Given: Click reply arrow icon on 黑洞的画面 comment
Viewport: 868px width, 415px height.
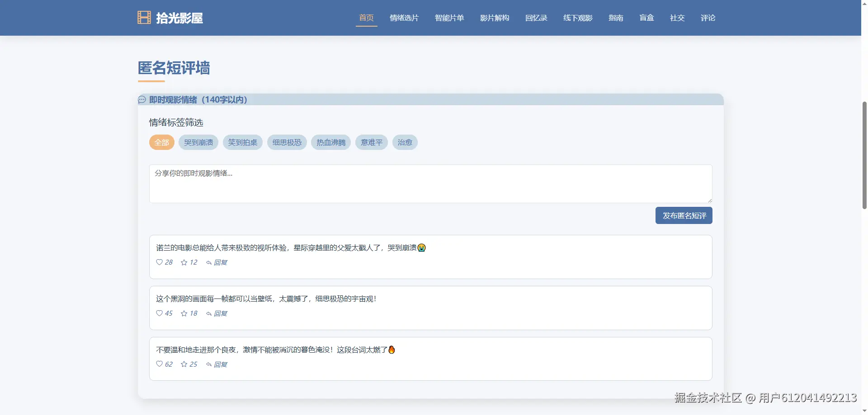Looking at the screenshot, I should [209, 314].
